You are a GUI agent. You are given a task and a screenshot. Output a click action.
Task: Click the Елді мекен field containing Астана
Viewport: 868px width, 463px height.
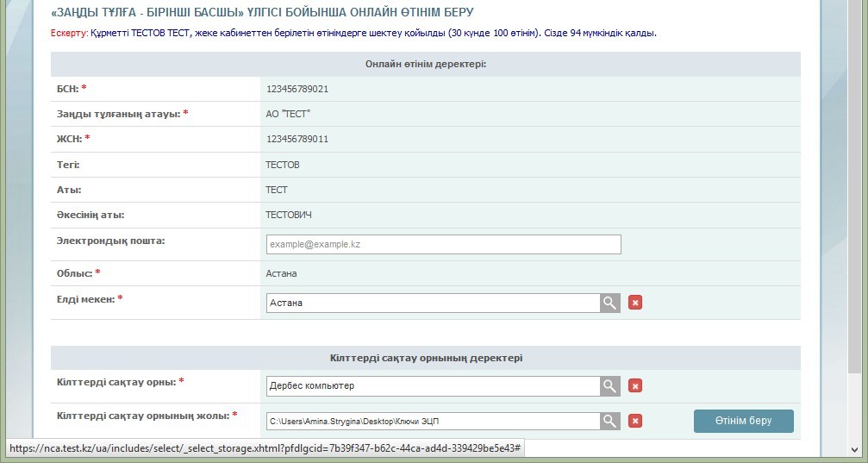pos(433,303)
